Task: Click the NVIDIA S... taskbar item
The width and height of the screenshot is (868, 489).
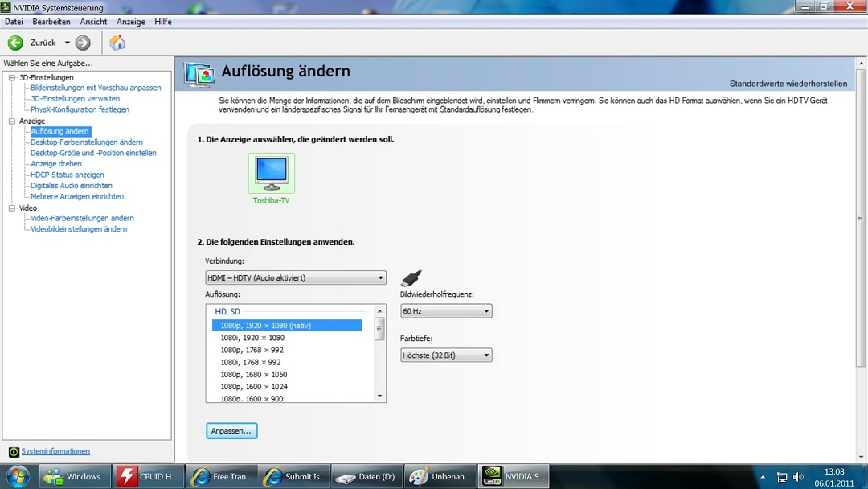Action: point(513,476)
